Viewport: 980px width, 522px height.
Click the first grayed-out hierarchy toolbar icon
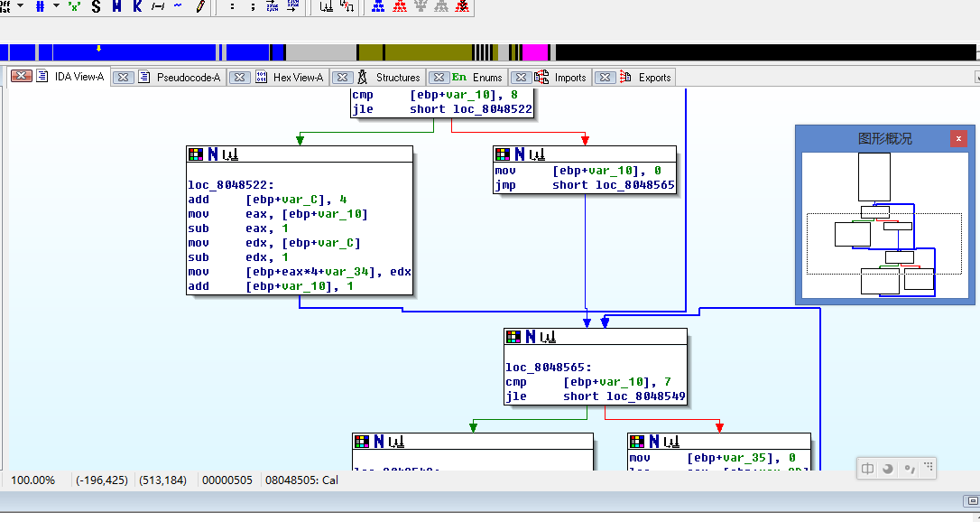coord(421,6)
